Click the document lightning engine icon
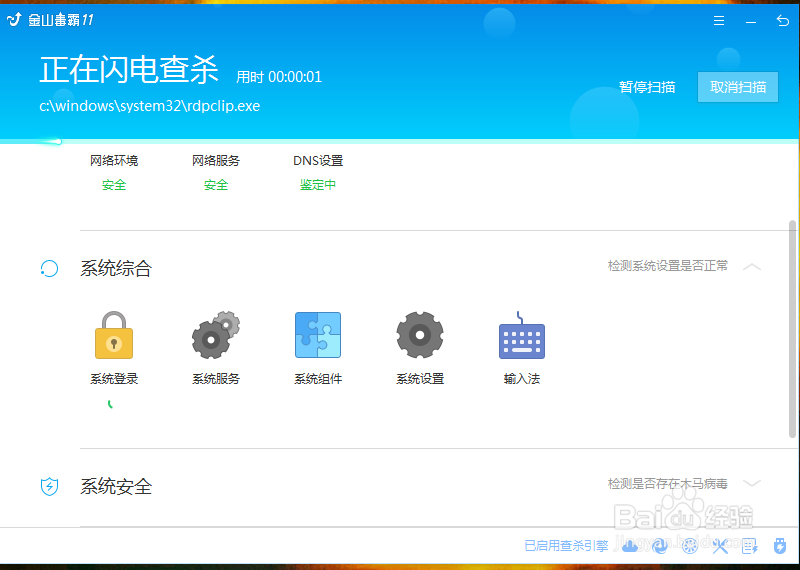The image size is (800, 570). coord(749,546)
